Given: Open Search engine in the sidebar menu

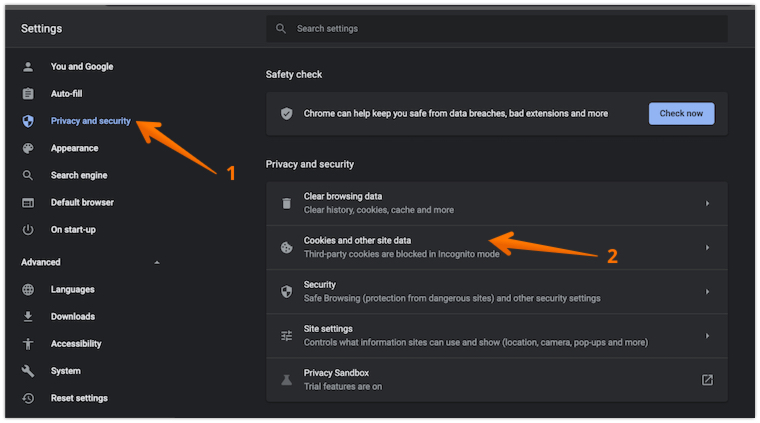Looking at the screenshot, I should pyautogui.click(x=79, y=176).
